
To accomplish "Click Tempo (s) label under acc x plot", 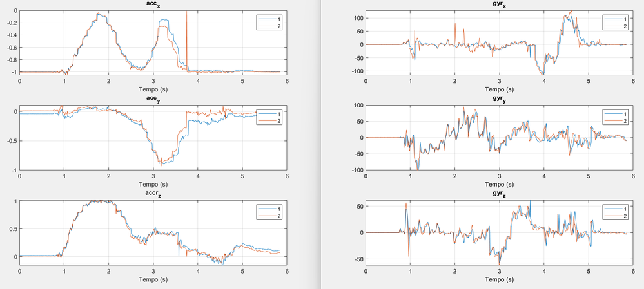I will [x=153, y=89].
